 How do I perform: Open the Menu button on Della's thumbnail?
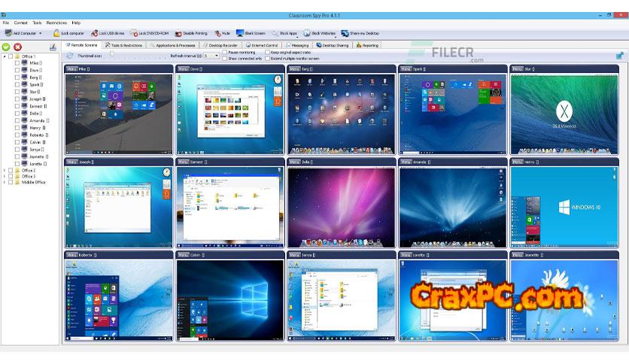click(294, 162)
